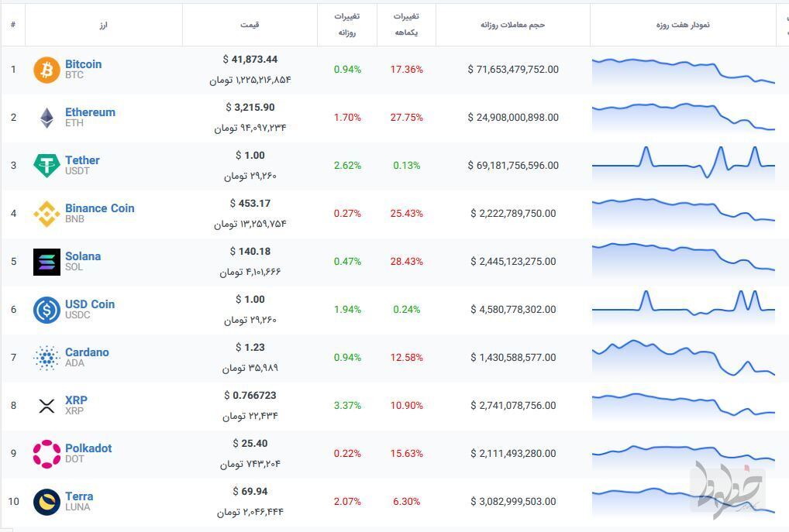The width and height of the screenshot is (789, 532).
Task: Sort by the تغییرات روزانه column header
Action: coord(347,25)
